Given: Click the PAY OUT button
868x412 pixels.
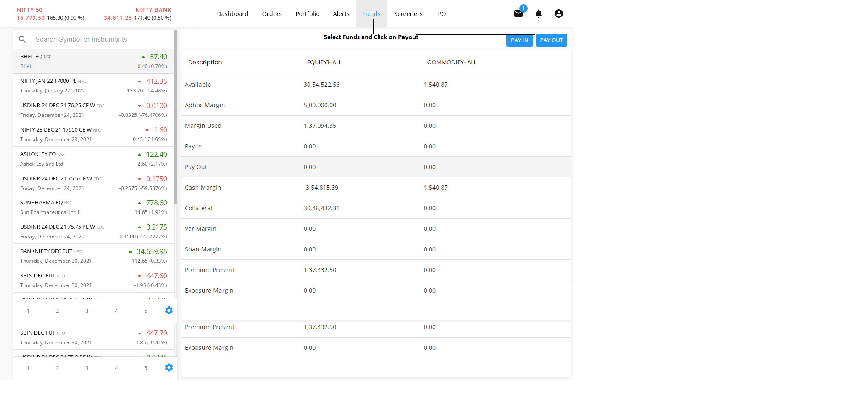Looking at the screenshot, I should (x=551, y=40).
